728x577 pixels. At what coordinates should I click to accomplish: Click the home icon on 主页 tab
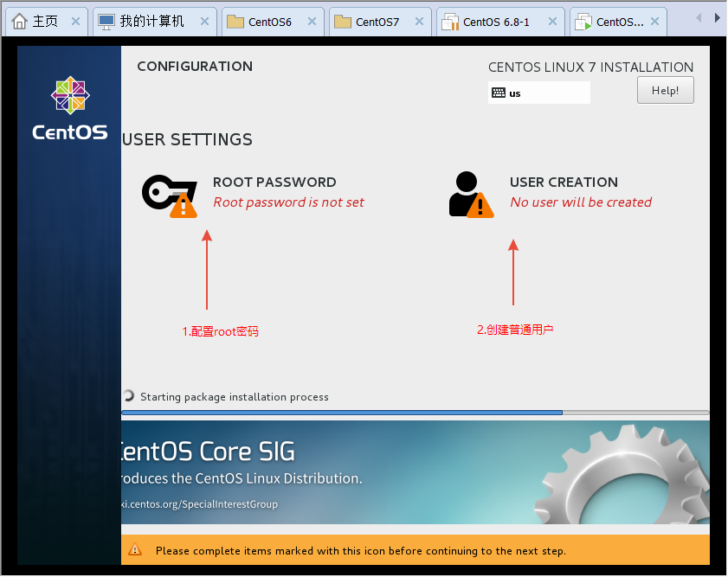pyautogui.click(x=20, y=22)
